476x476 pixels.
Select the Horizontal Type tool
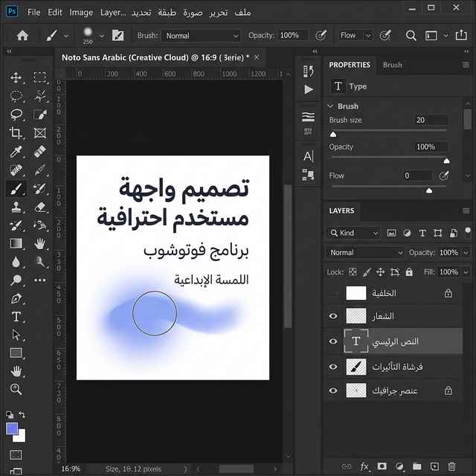pyautogui.click(x=16, y=317)
